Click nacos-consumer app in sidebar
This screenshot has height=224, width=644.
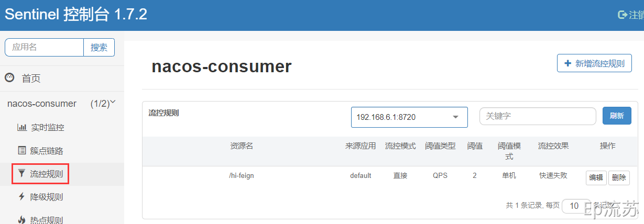point(42,104)
